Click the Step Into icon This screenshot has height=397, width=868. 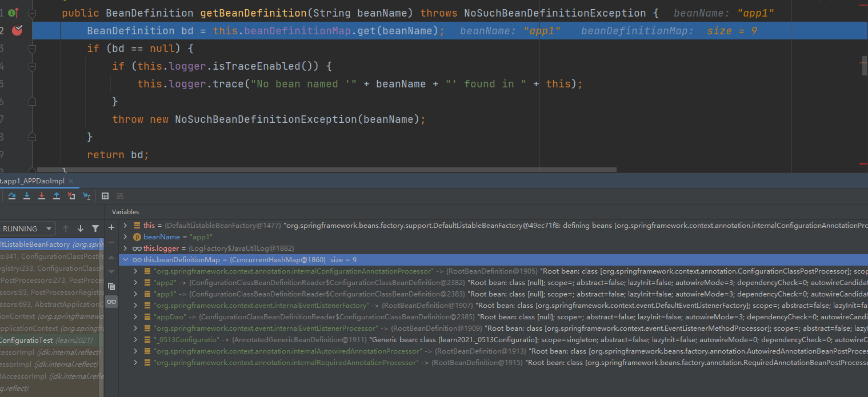(27, 196)
